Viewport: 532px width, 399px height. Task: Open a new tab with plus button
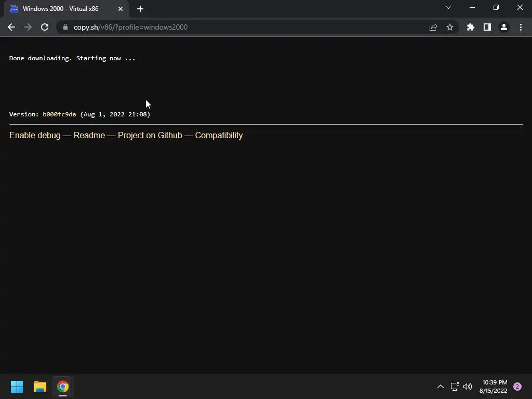[x=140, y=9]
